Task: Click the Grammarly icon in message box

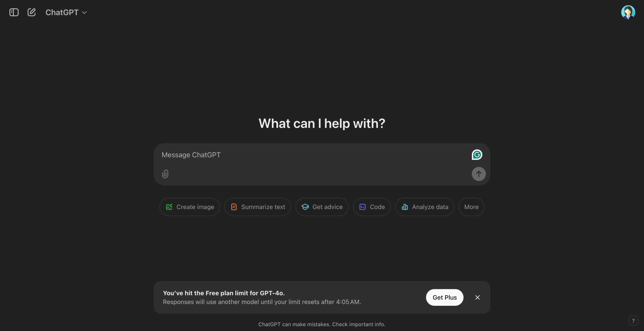Action: pyautogui.click(x=477, y=155)
